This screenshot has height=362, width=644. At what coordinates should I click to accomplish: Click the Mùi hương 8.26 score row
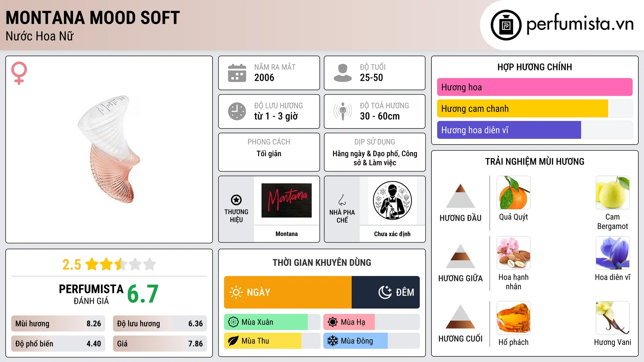tap(58, 324)
